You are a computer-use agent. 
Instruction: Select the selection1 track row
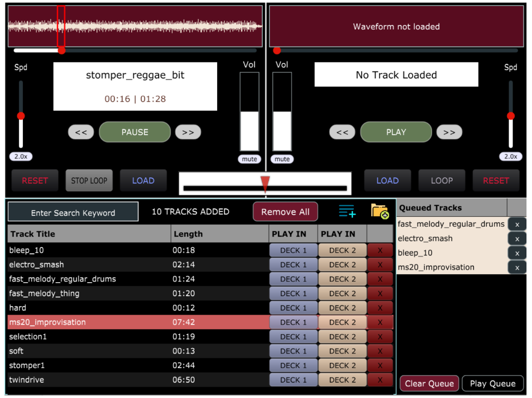click(x=200, y=337)
